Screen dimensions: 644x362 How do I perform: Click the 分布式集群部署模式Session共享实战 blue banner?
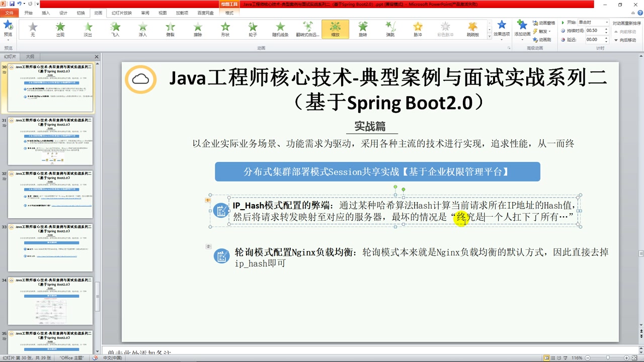click(x=377, y=171)
